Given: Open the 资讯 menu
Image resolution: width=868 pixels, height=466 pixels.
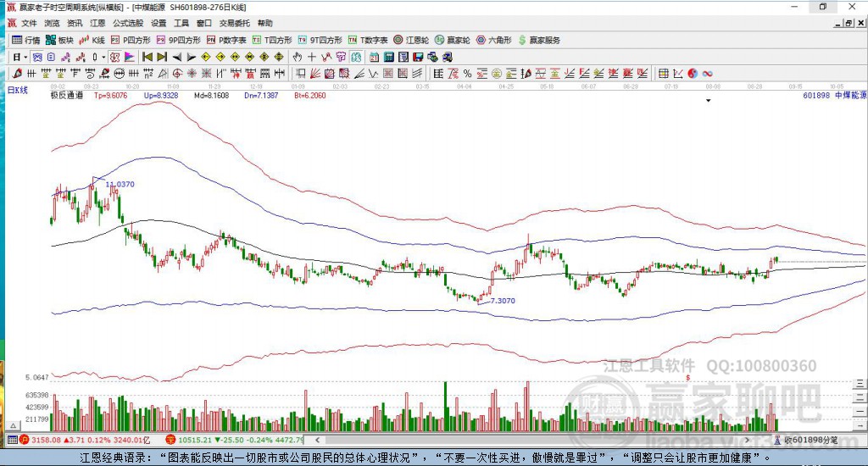Looking at the screenshot, I should 75,23.
